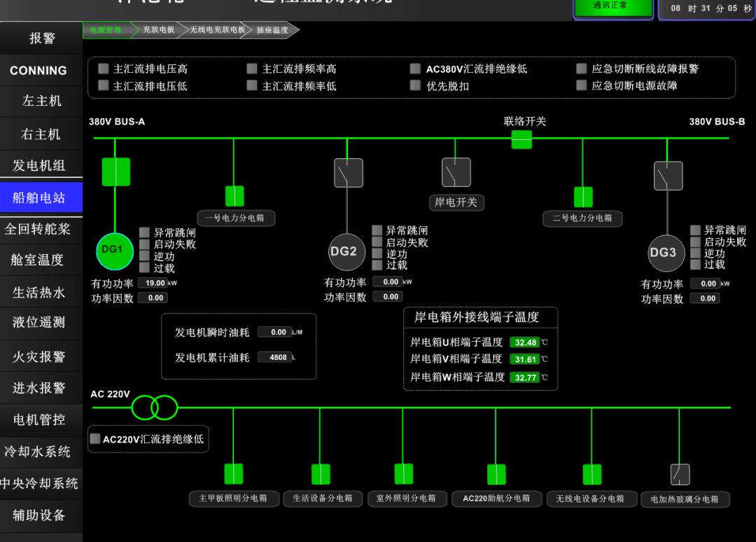Click the 二号电力分电箱 label button

click(582, 218)
